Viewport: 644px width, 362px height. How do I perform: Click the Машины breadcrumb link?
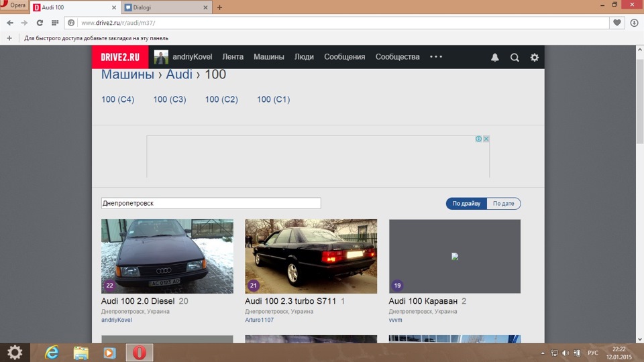pos(127,74)
